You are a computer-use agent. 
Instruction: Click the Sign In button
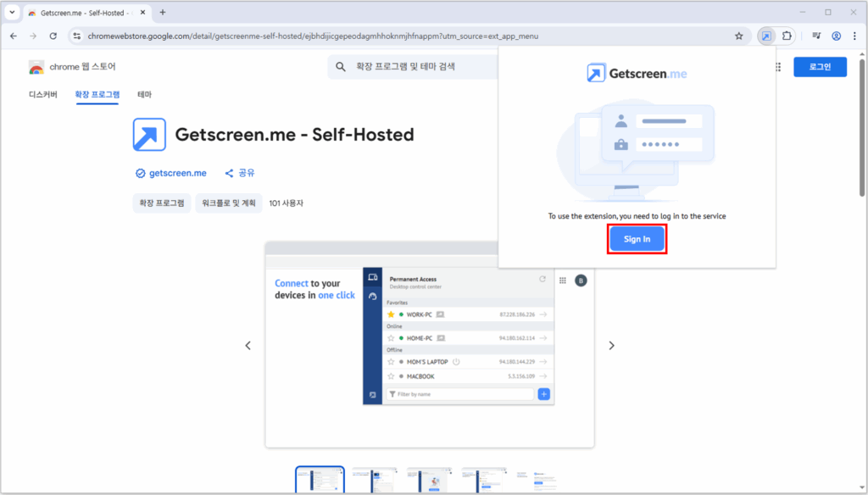tap(637, 239)
